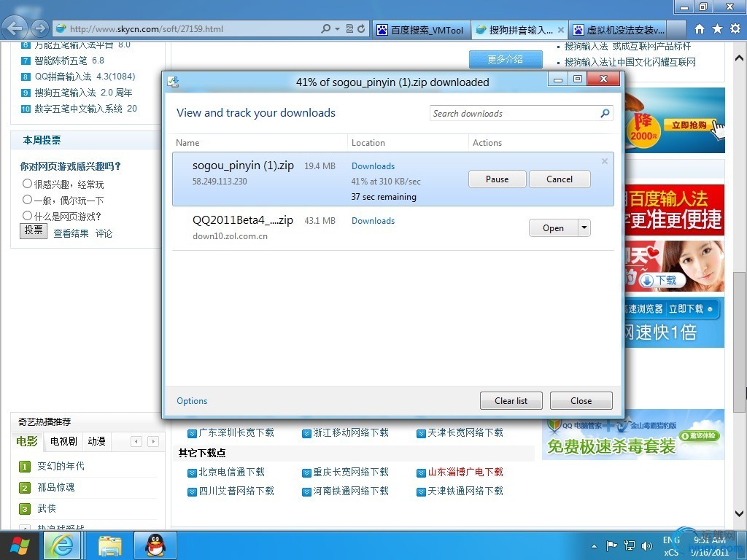Open the QQ penguin taskbar icon
Screen dimensions: 747x560
pyautogui.click(x=155, y=545)
